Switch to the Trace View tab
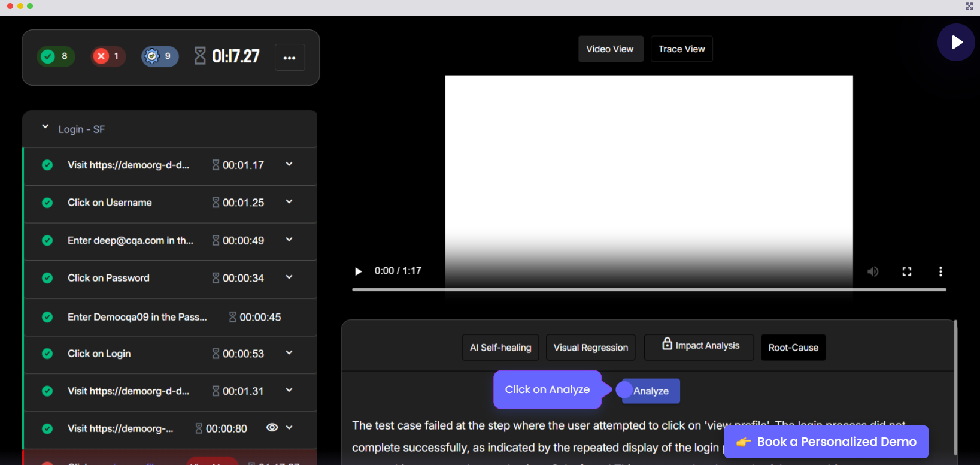This screenshot has height=465, width=980. (x=681, y=49)
